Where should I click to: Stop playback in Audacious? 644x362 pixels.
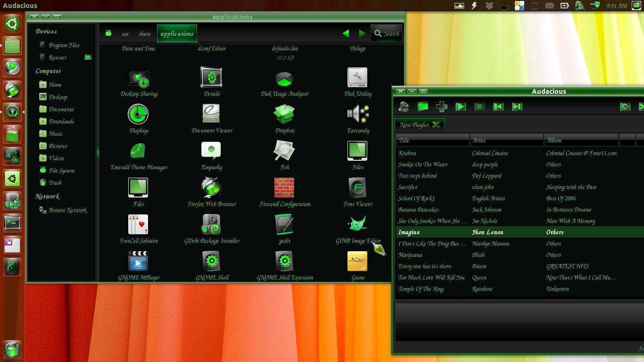pyautogui.click(x=479, y=107)
